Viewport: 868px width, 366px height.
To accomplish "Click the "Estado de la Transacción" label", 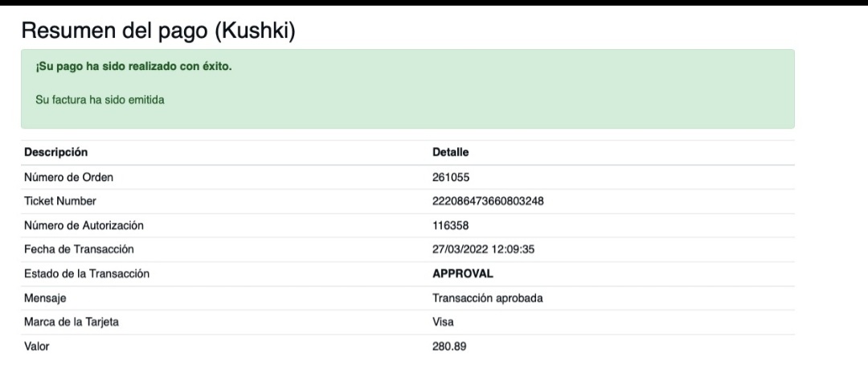I will pos(87,273).
